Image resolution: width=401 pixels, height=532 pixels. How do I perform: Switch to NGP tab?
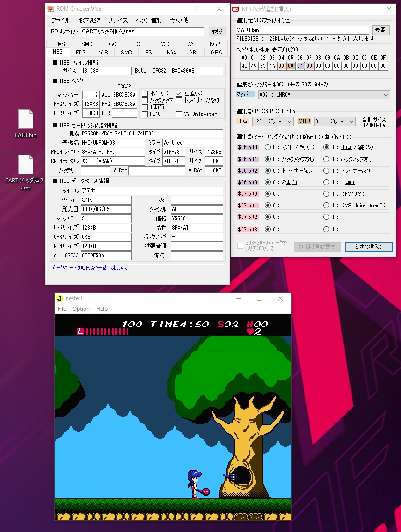215,44
